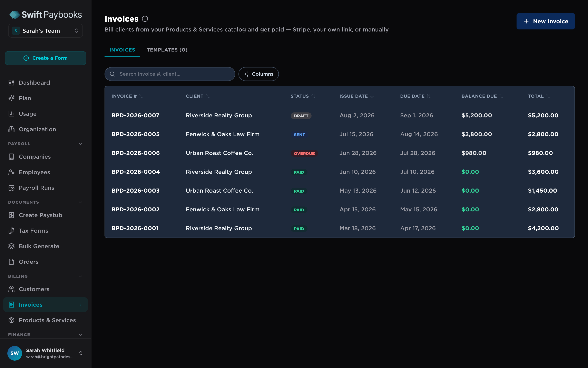This screenshot has height=368, width=588.
Task: Collapse the Finance section
Action: pos(80,335)
